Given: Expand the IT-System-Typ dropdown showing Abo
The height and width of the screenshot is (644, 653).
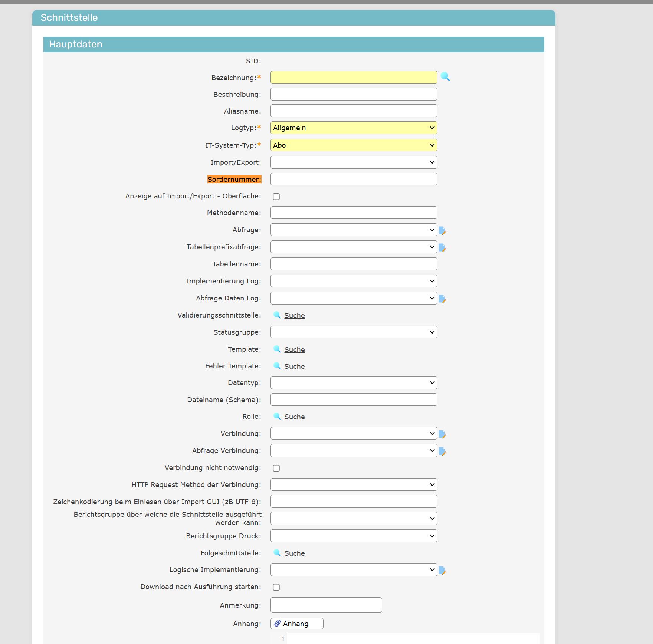Looking at the screenshot, I should 354,145.
